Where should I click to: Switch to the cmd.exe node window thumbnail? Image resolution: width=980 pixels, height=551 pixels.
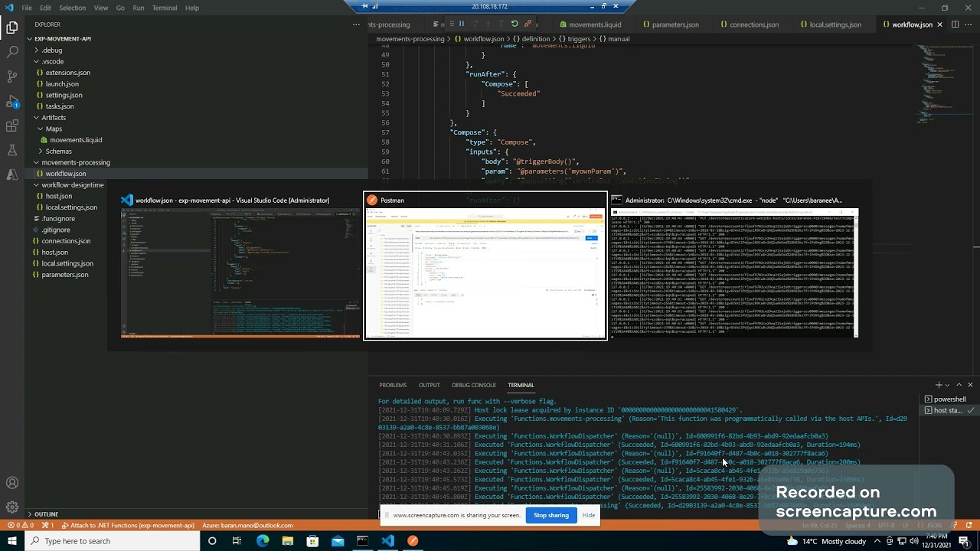pyautogui.click(x=735, y=266)
